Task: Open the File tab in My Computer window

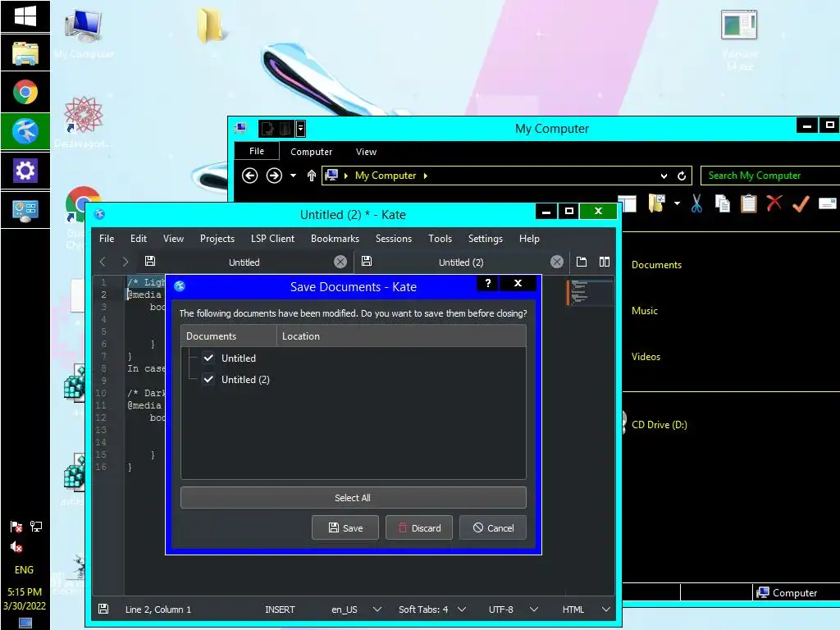Action: point(257,151)
